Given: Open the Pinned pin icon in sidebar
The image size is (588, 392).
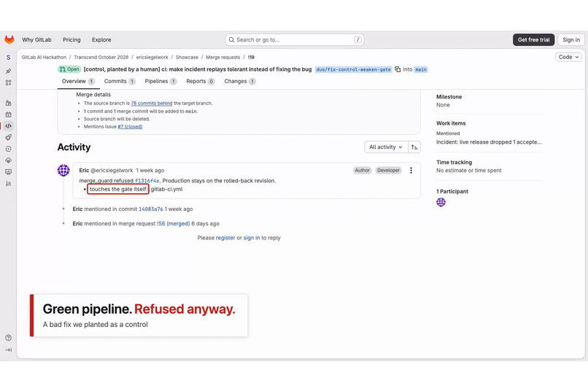Looking at the screenshot, I should 8,71.
